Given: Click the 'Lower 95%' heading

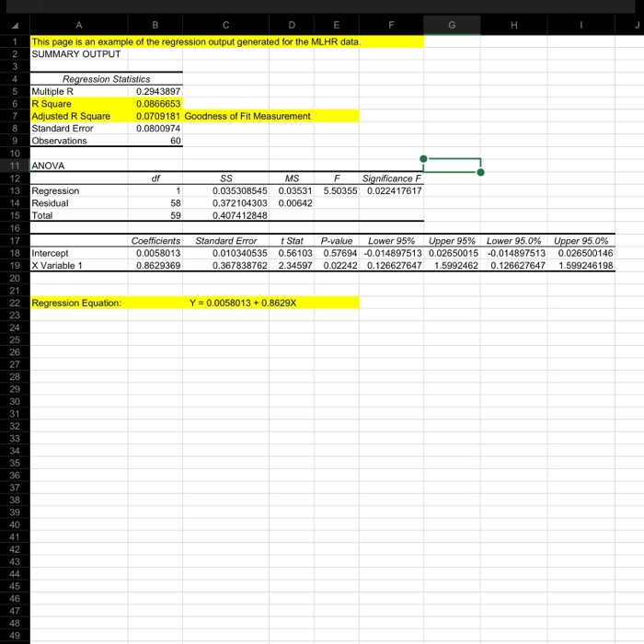Looking at the screenshot, I should pos(391,241).
